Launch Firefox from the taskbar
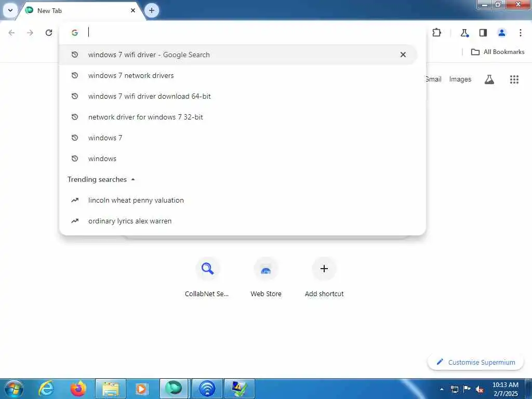The width and height of the screenshot is (532, 399). click(78, 389)
